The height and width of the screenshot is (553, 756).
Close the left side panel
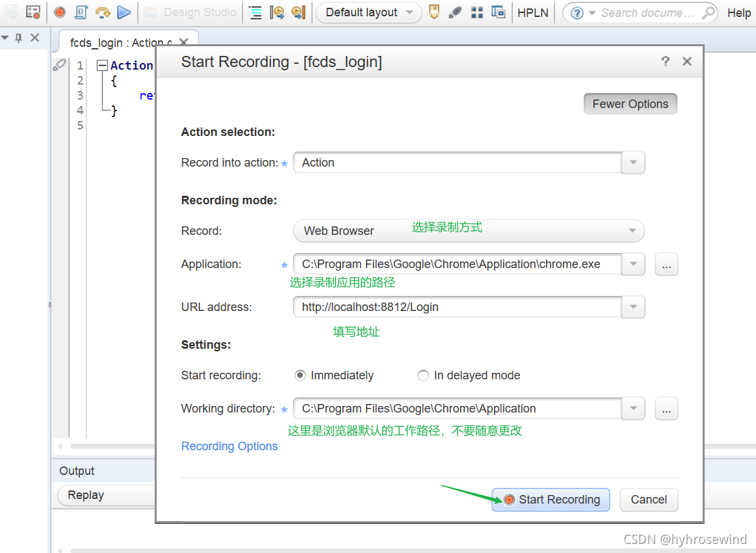click(34, 37)
